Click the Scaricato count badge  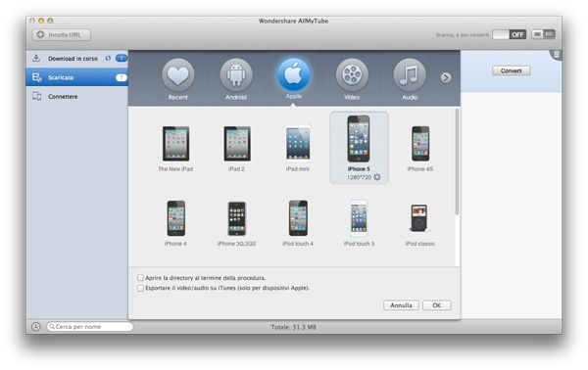click(122, 77)
